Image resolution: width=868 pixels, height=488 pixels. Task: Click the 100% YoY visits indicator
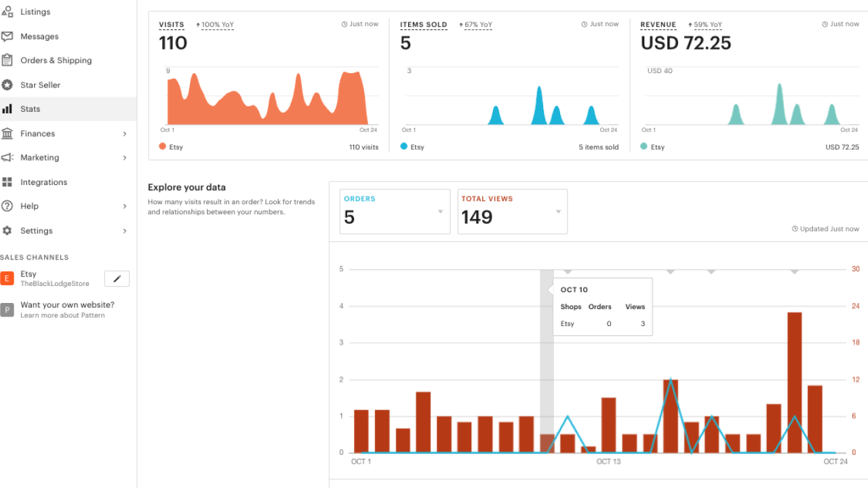pyautogui.click(x=215, y=25)
